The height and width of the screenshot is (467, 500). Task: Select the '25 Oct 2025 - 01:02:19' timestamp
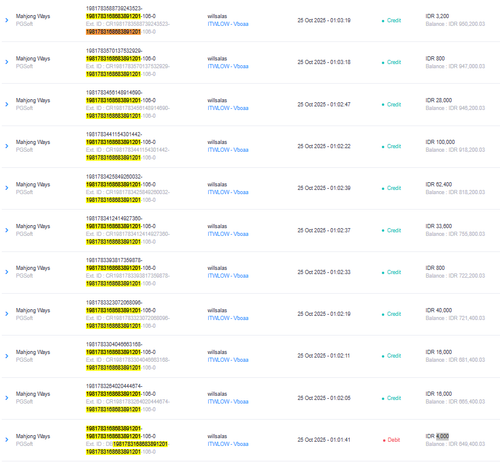point(324,314)
